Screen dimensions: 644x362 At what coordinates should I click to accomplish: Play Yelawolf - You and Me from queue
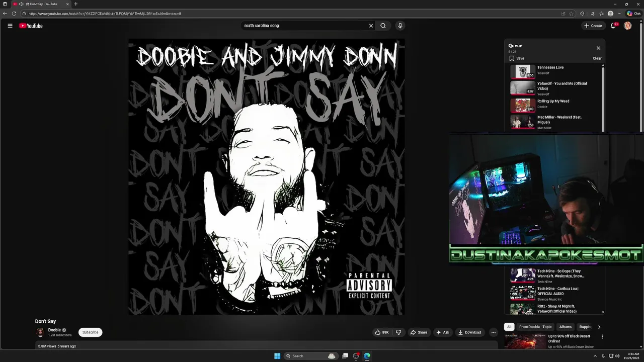coord(555,88)
